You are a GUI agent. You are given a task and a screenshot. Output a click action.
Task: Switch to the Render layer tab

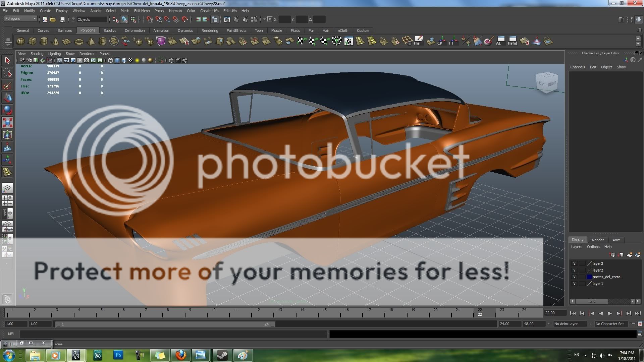point(598,240)
